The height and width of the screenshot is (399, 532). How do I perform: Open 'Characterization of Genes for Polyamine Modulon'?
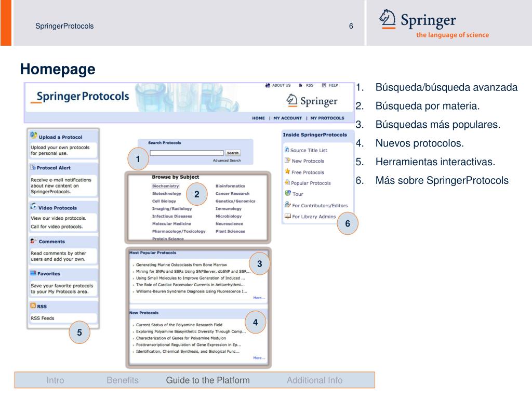pos(181,338)
